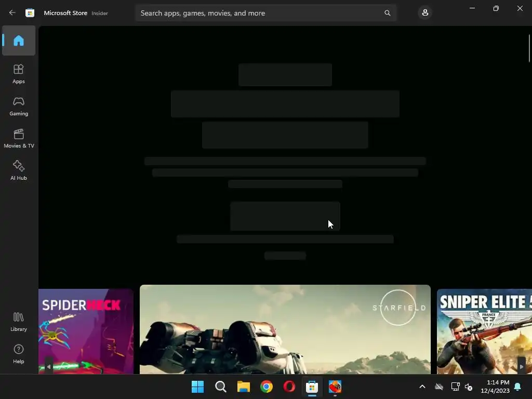This screenshot has height=399, width=532.
Task: Open the Sniper Elite 5 thumbnail
Action: pyautogui.click(x=484, y=331)
